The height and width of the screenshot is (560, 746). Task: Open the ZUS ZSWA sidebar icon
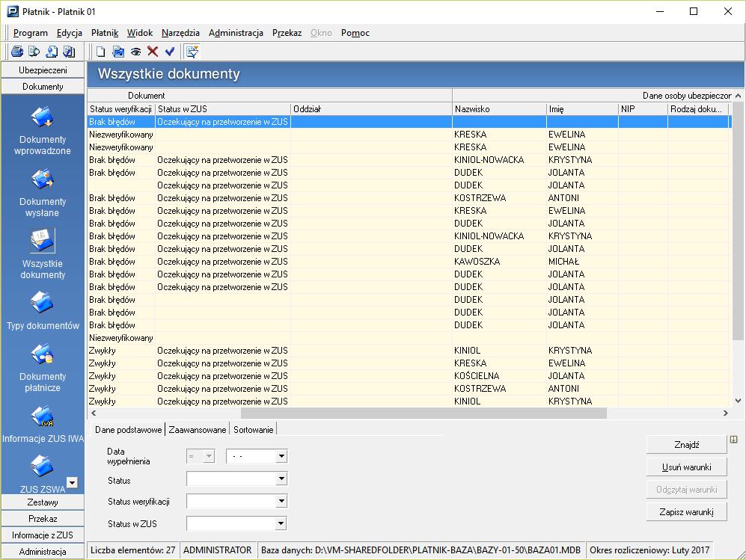pos(43,467)
